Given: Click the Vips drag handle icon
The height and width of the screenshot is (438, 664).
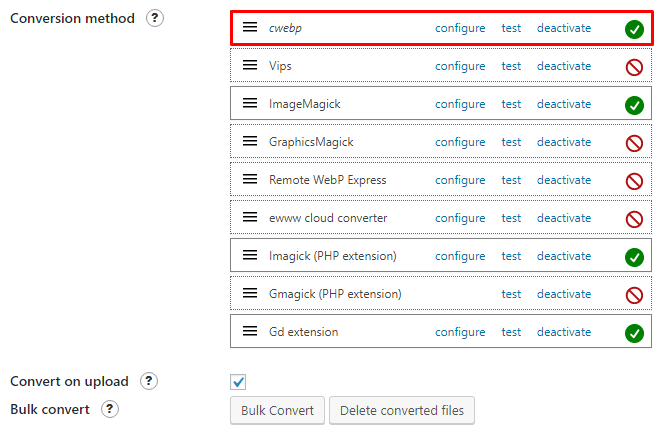Looking at the screenshot, I should 250,65.
